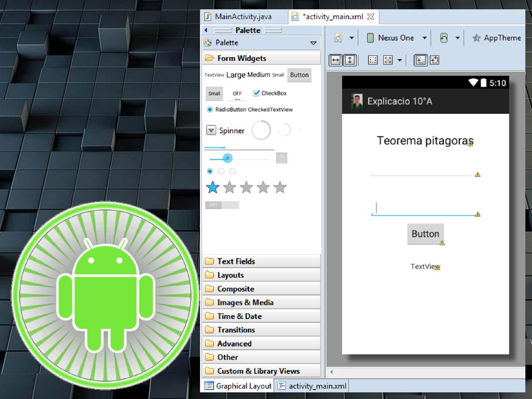
Task: Open the Change Gravity dropdown arrow
Action: click(x=400, y=60)
